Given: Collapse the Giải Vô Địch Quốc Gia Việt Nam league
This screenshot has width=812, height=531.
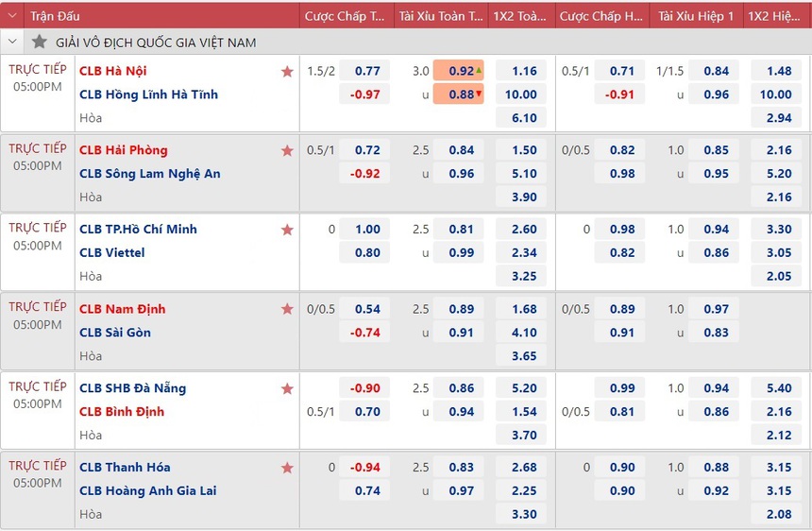Looking at the screenshot, I should [x=12, y=43].
